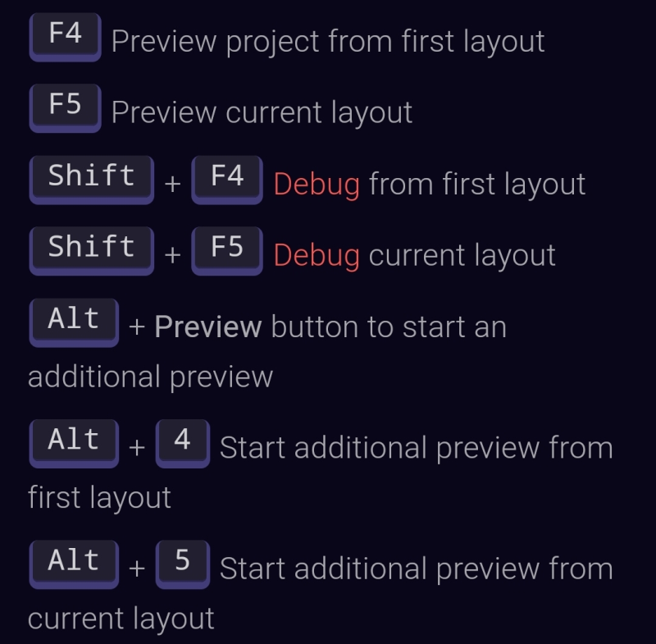Image resolution: width=656 pixels, height=644 pixels.
Task: Click the Shift key beside Debug current layout
Action: [x=92, y=251]
